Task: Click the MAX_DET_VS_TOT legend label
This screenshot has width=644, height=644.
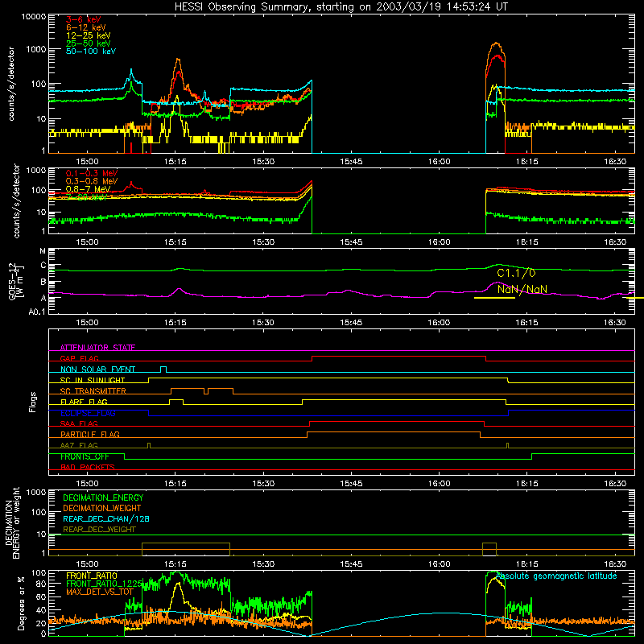Action: click(x=100, y=592)
